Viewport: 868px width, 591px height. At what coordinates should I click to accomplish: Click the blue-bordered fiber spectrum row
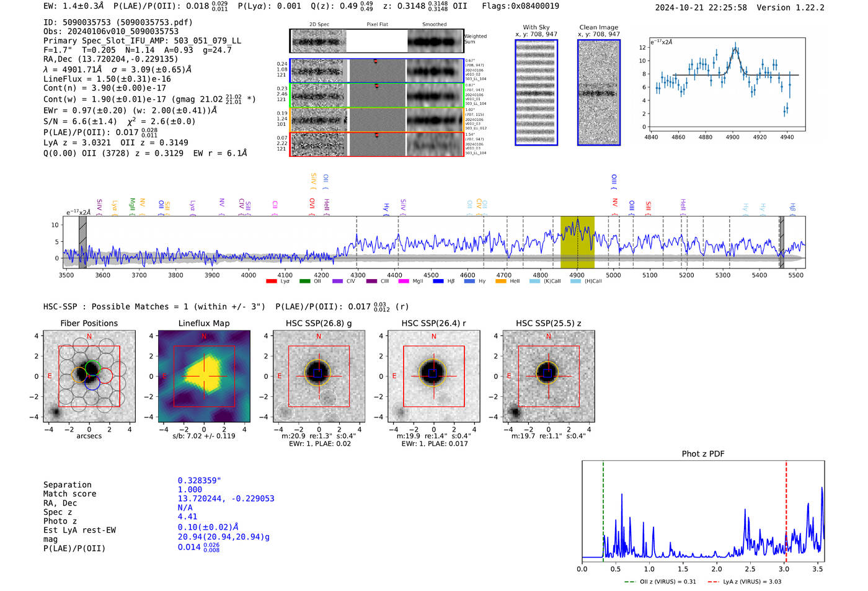[376, 71]
